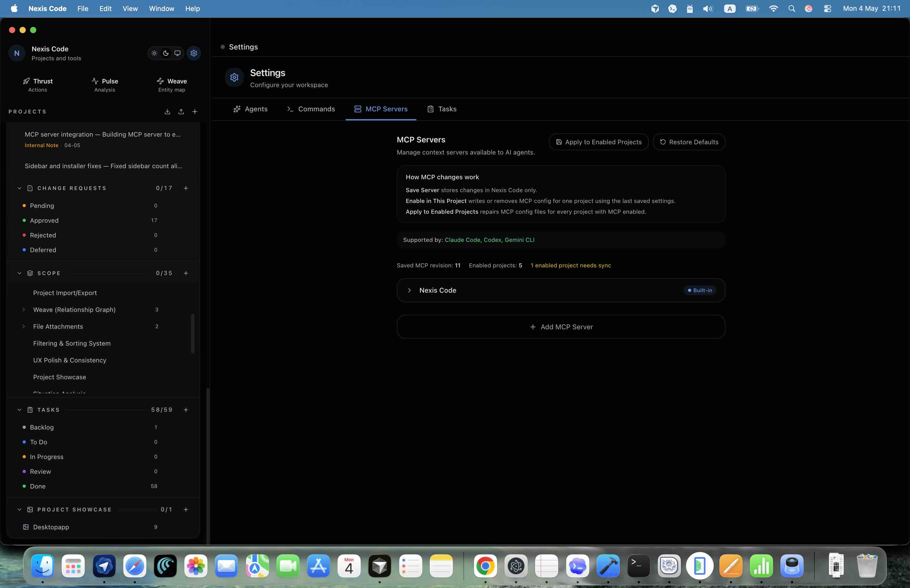
Task: Open Project Showcase scope item
Action: [x=60, y=377]
